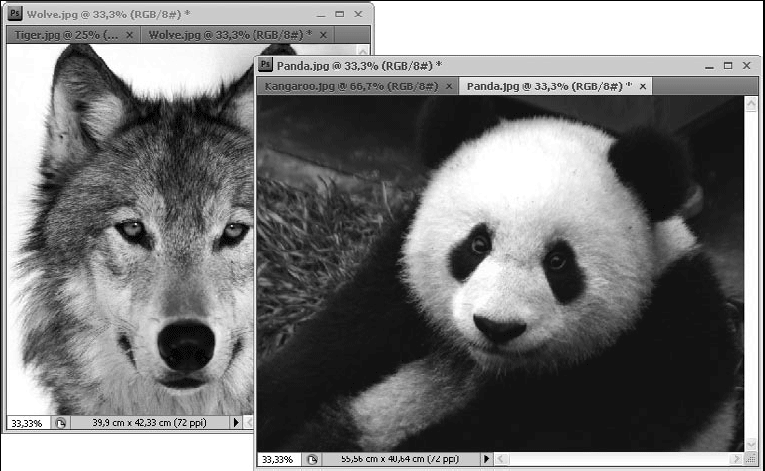
Task: Close the Panda.jpg tab
Action: 643,87
